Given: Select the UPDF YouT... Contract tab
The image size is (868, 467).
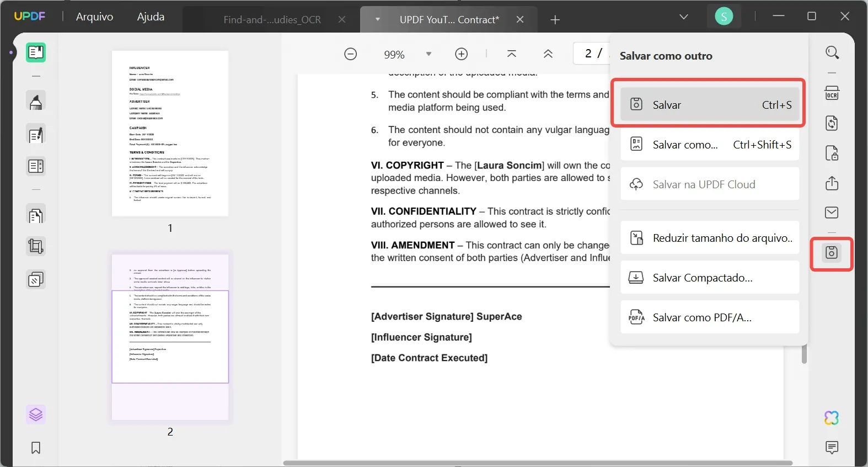Looking at the screenshot, I should [449, 20].
